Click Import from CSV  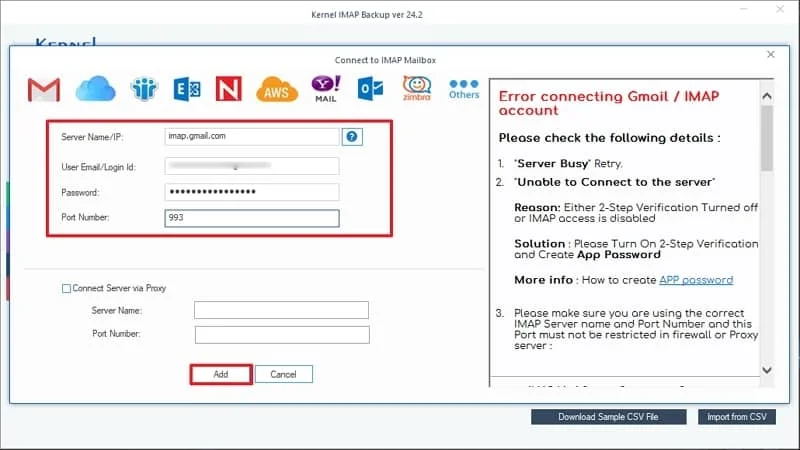coord(737,417)
